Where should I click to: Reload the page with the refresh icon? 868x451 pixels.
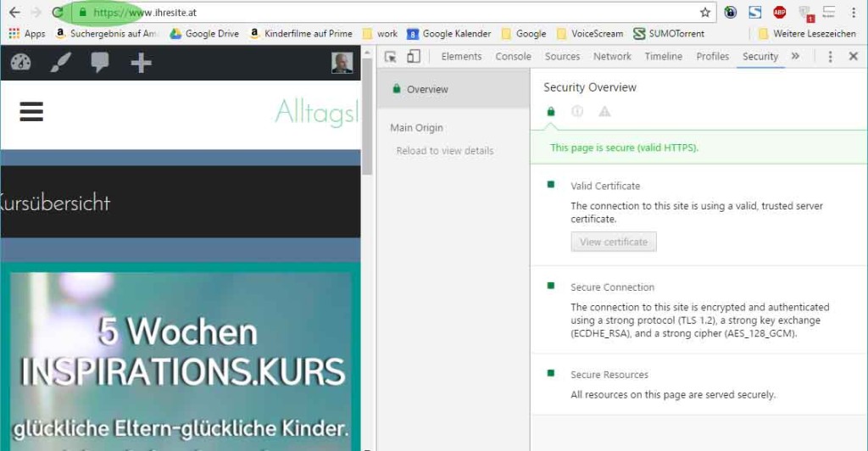(58, 12)
